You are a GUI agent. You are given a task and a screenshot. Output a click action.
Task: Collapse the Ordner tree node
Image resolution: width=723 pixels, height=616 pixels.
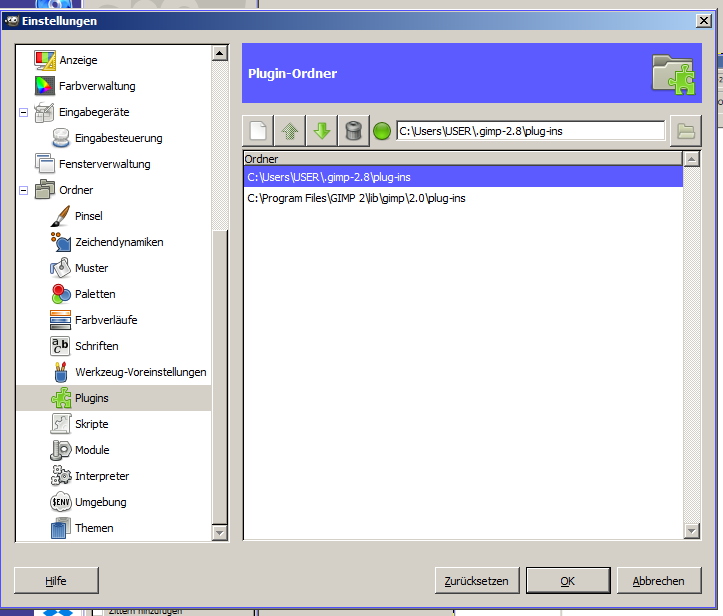24,190
